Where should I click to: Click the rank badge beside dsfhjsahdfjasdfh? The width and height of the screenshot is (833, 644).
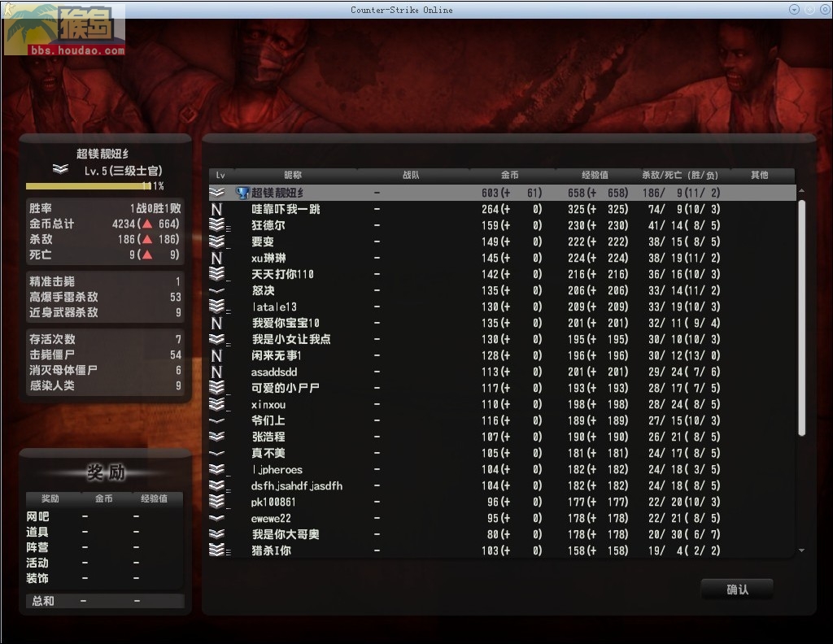tap(218, 485)
